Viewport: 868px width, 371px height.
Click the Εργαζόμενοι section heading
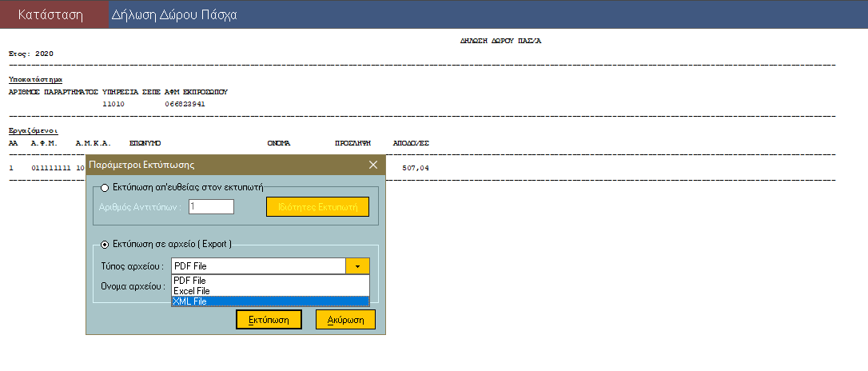coord(34,131)
